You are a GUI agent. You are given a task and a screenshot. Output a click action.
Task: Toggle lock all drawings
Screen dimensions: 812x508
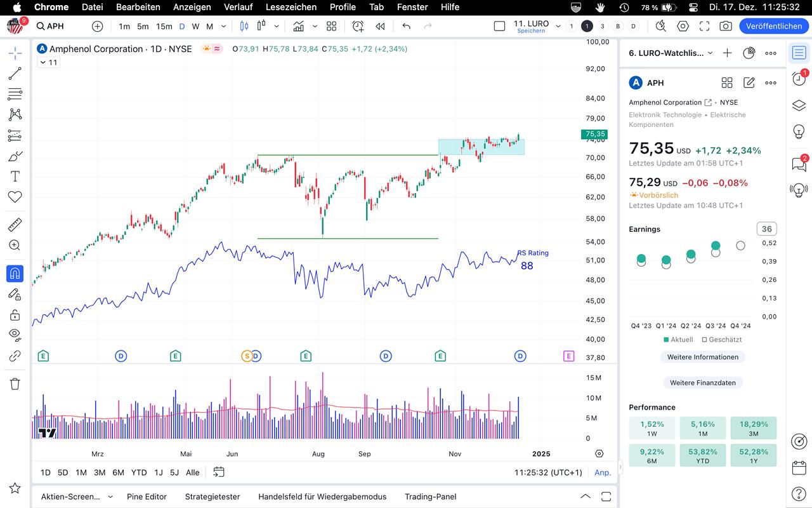point(15,315)
